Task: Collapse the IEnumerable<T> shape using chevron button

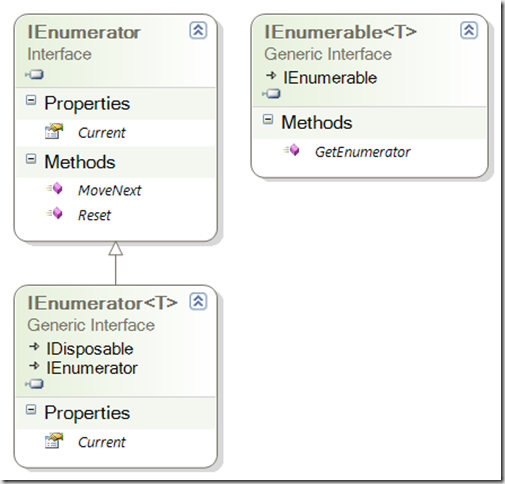Action: [469, 30]
